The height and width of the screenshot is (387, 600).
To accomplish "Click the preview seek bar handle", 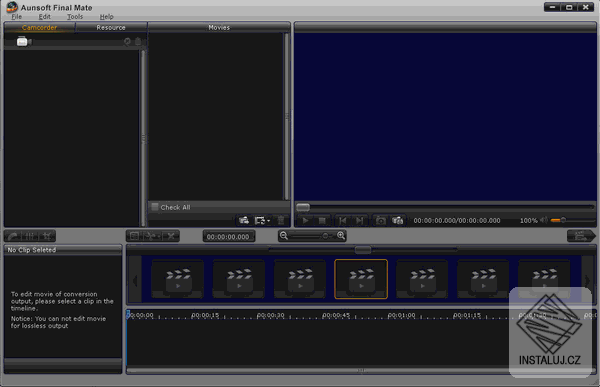I will [x=303, y=207].
